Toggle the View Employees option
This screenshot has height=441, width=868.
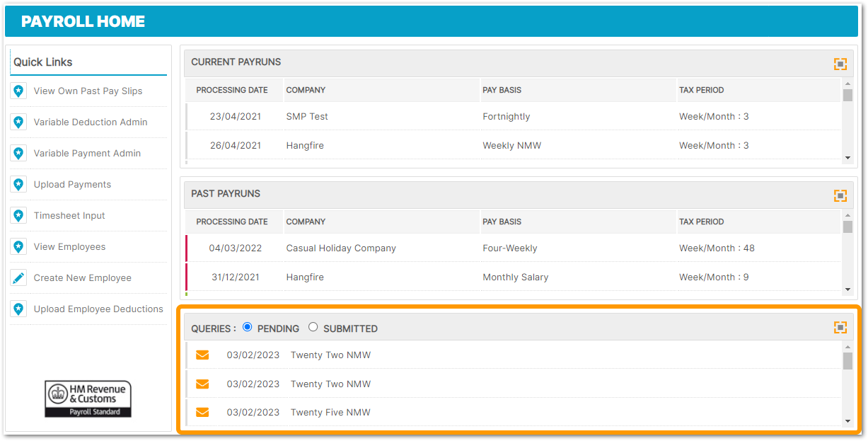(18, 246)
